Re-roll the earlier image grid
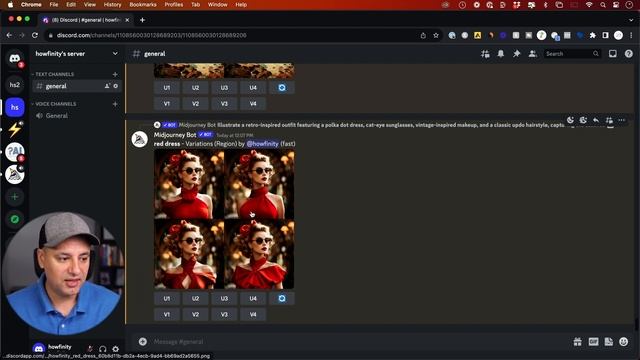The height and width of the screenshot is (360, 640). coord(282,88)
